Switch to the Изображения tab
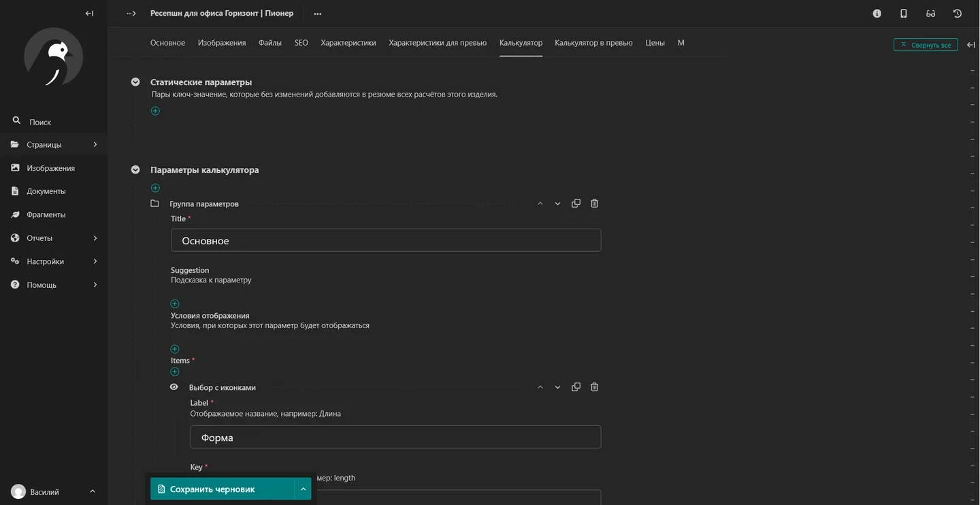Screen dimensions: 980x505 point(222,43)
